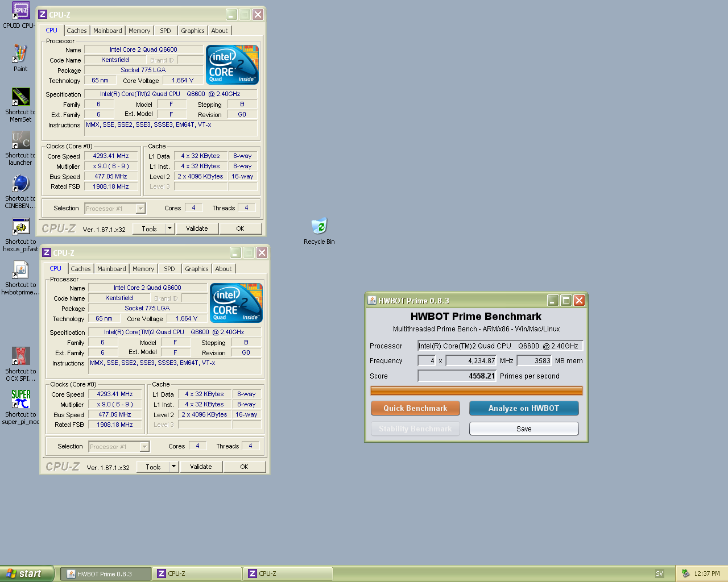
Task: Open the CPUID CPU-Z desktop shortcut
Action: pyautogui.click(x=20, y=11)
